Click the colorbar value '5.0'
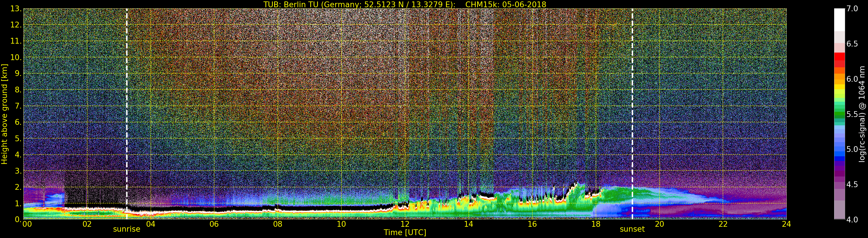Image resolution: width=868 pixels, height=238 pixels. [852, 149]
